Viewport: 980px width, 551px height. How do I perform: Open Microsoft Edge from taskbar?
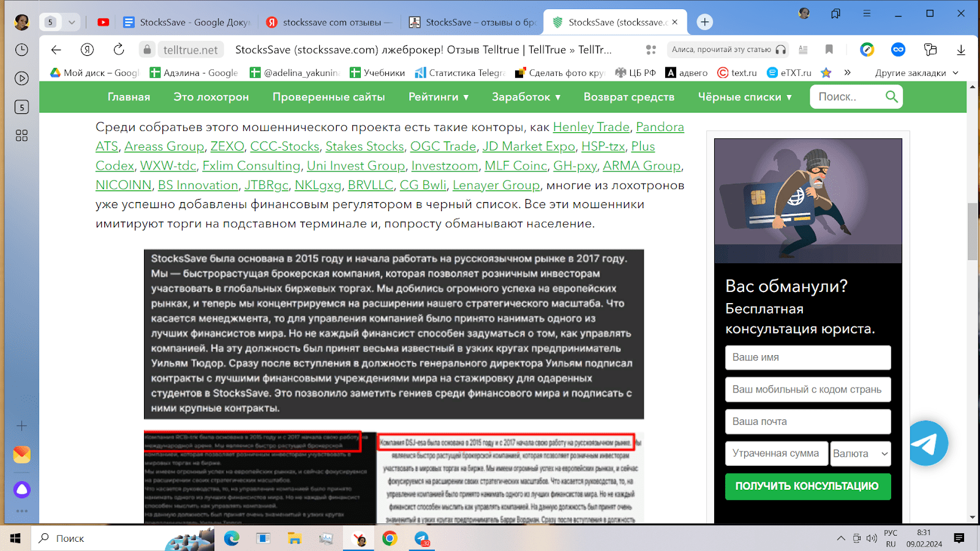point(232,538)
